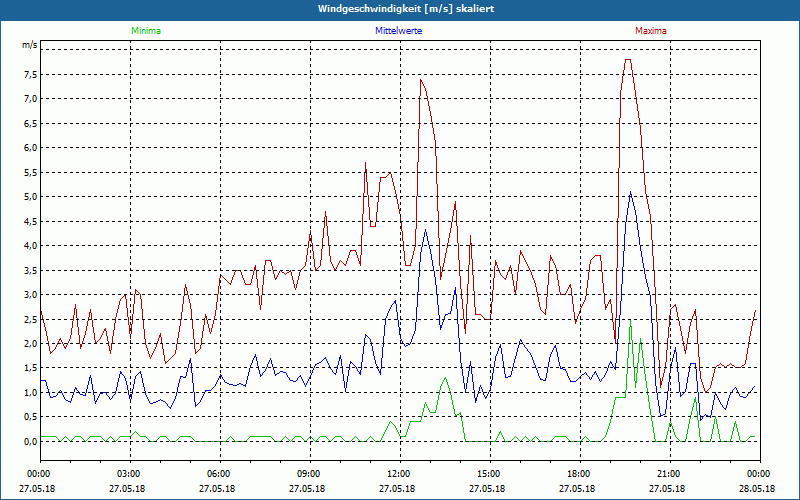
Task: Select the red Maxima legend label
Action: pos(651,31)
